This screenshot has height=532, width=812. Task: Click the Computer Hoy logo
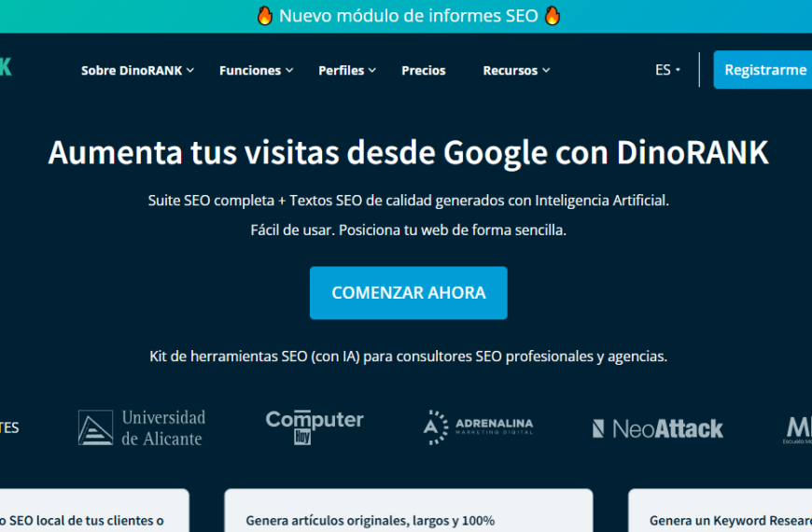[x=315, y=427]
